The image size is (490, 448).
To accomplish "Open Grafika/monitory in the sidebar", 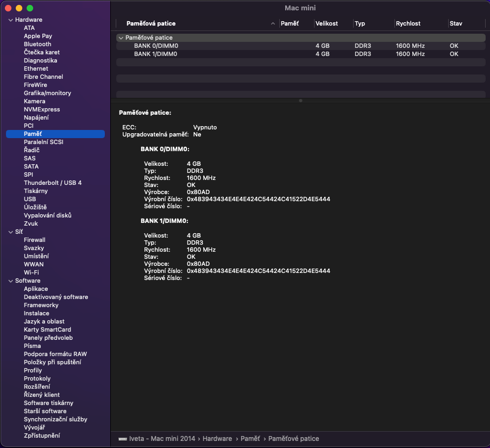I will tap(47, 93).
